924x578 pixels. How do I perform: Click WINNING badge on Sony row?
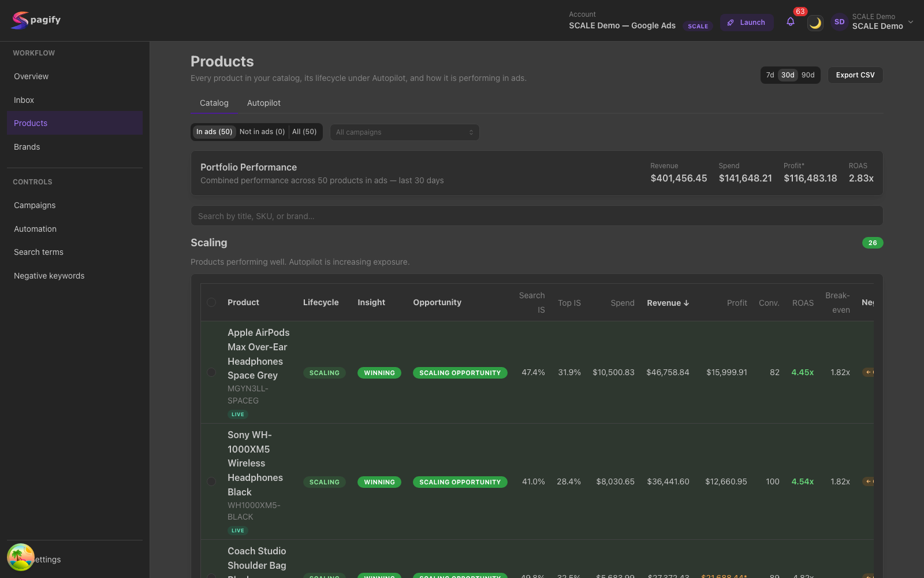(x=379, y=482)
